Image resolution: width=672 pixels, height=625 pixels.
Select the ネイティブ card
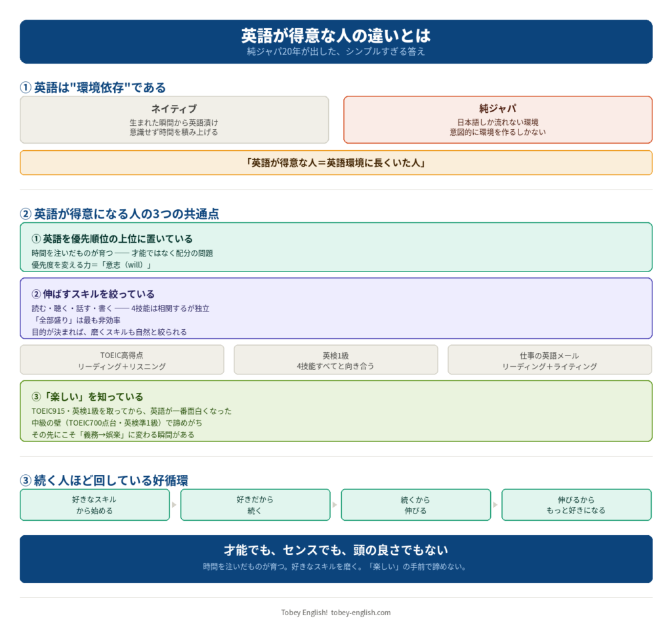(174, 119)
